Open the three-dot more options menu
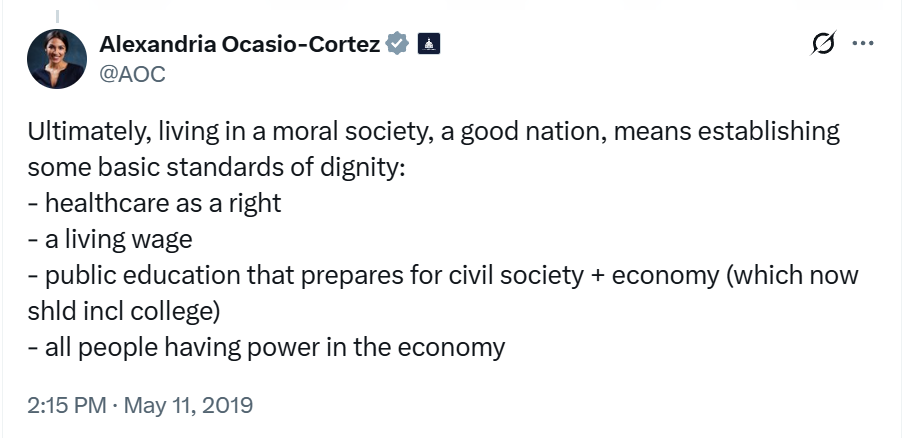This screenshot has width=906, height=438. (863, 43)
